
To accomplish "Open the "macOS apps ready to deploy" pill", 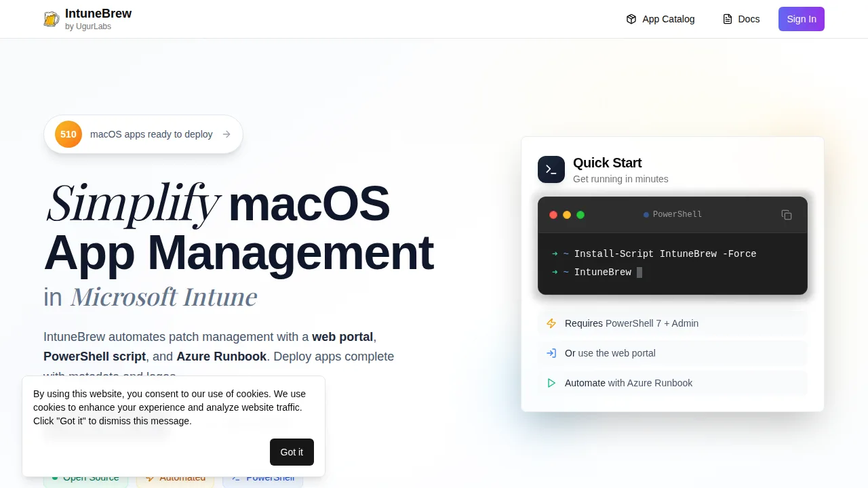I will [x=143, y=134].
